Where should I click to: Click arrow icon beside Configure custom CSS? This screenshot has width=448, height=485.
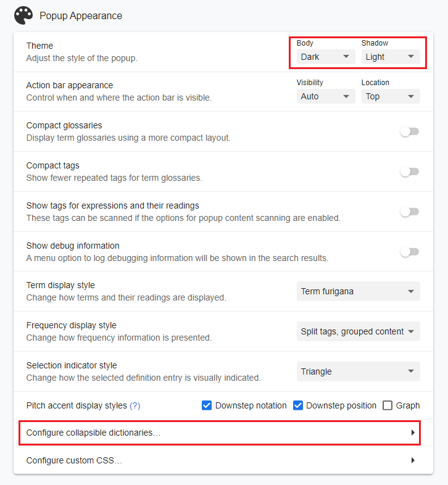413,460
